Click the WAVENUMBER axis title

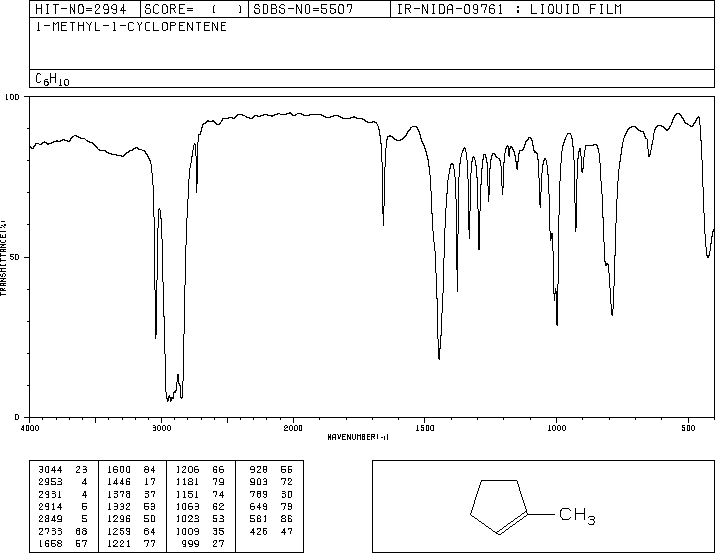point(358,437)
